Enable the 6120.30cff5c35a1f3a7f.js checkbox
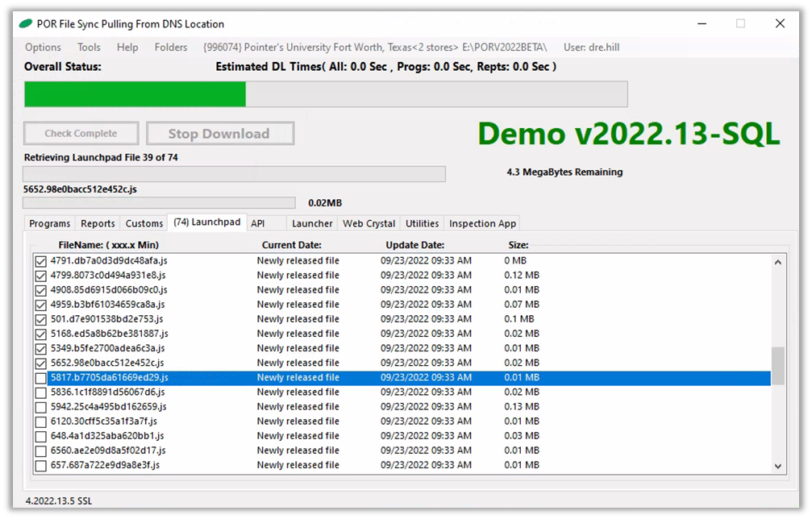Viewport: 812px width, 519px height. coord(40,421)
